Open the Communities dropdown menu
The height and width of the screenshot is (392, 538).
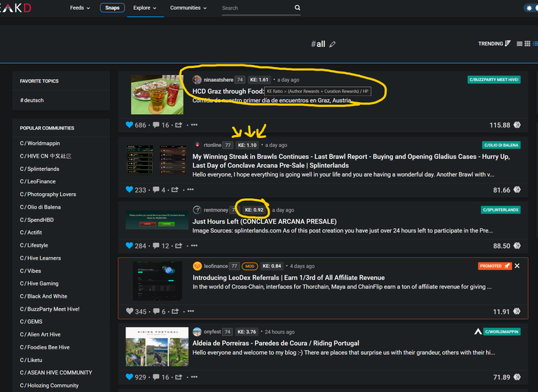tap(188, 8)
